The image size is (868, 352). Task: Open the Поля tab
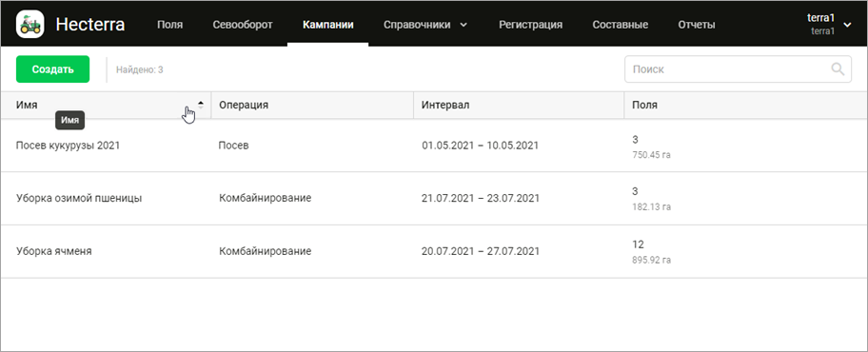170,25
